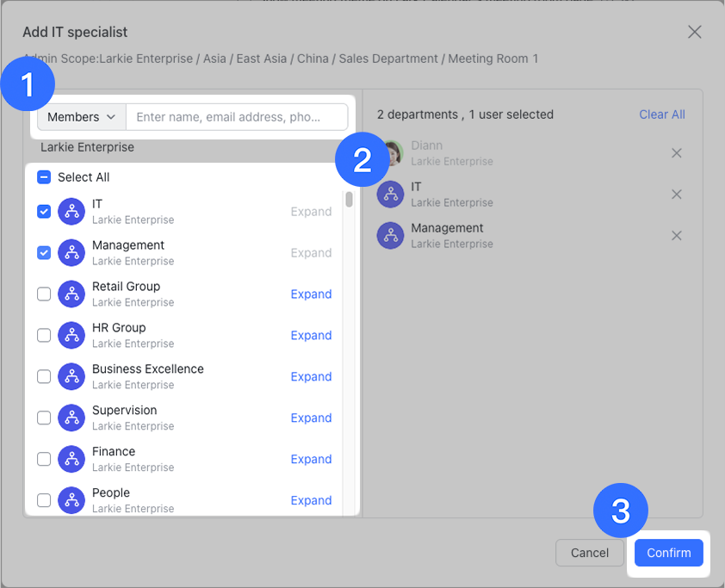This screenshot has height=588, width=725.
Task: Click Clear All to reset selections
Action: point(661,115)
